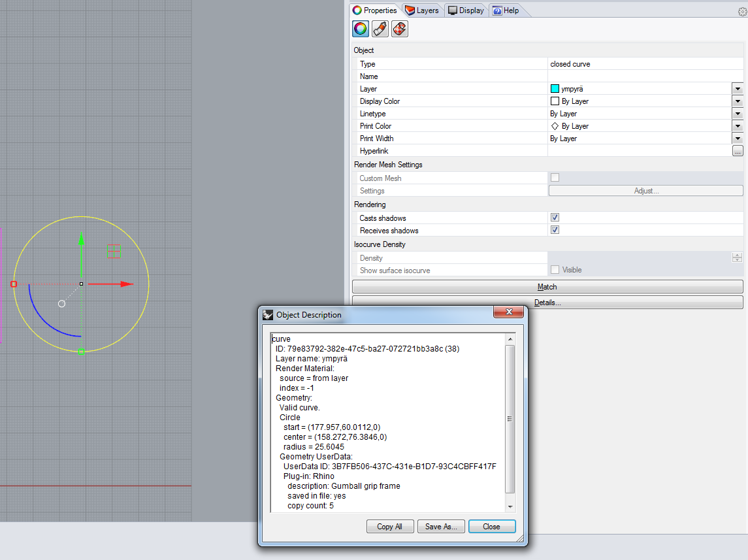Toggle the Casts shadows checkbox
This screenshot has height=560, width=748.
click(x=555, y=218)
